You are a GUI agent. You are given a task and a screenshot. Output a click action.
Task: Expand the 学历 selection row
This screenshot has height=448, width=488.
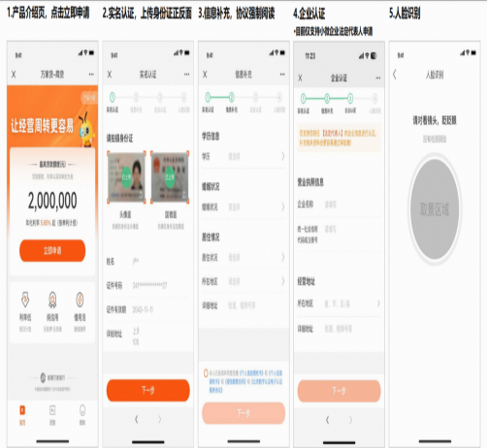(244, 157)
